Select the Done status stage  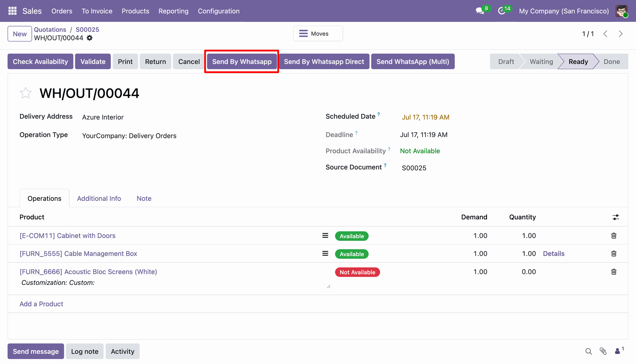(611, 62)
